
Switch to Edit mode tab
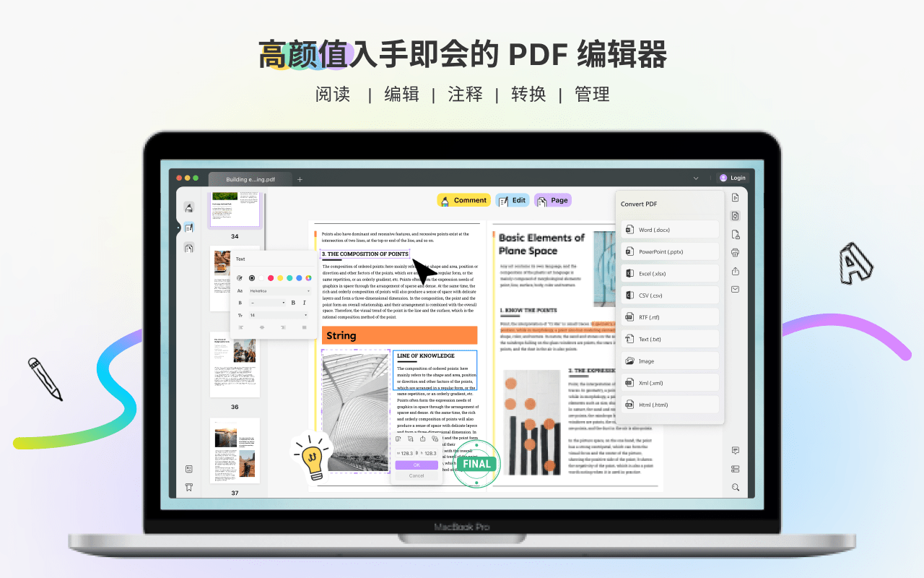pos(513,200)
